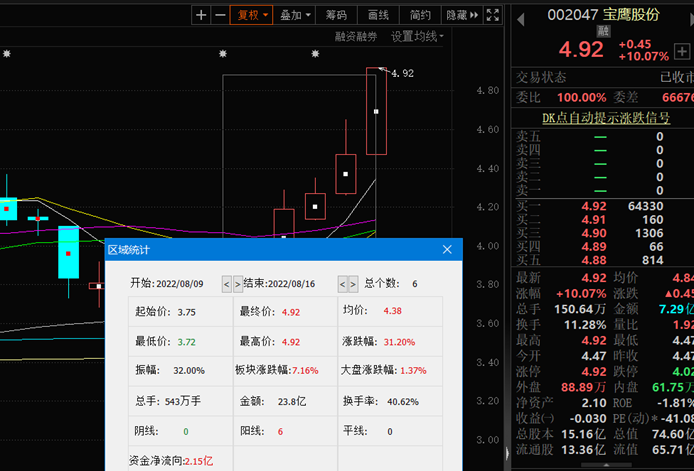Viewport: 694px width, 471px height.
Task: Select the 画线 drawing toolbar item
Action: 378,15
